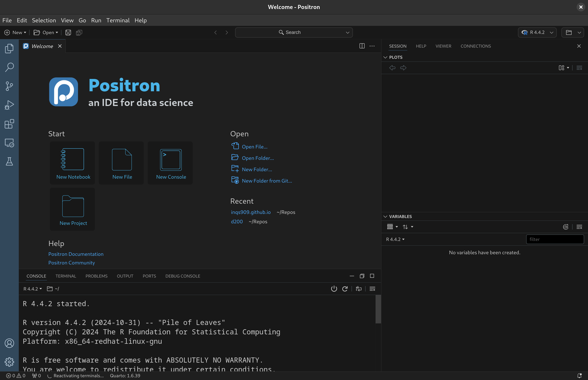Screen dimensions: 588x380
Task: Refresh the Variables pane
Action: click(566, 227)
